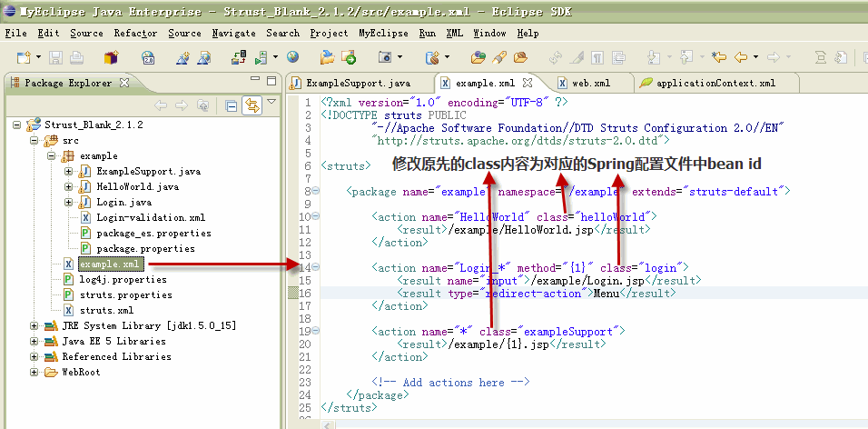The image size is (868, 429).
Task: Click the Last Edit Location icon
Action: click(x=719, y=57)
